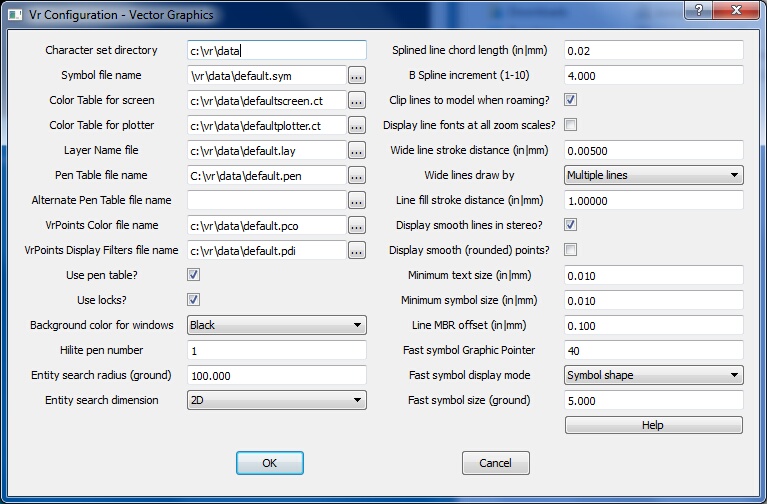Click the title bar help question mark
767x504 pixels.
tap(699, 10)
